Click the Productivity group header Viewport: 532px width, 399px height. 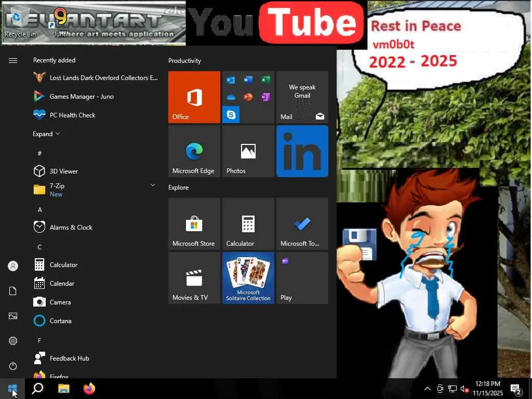[184, 61]
